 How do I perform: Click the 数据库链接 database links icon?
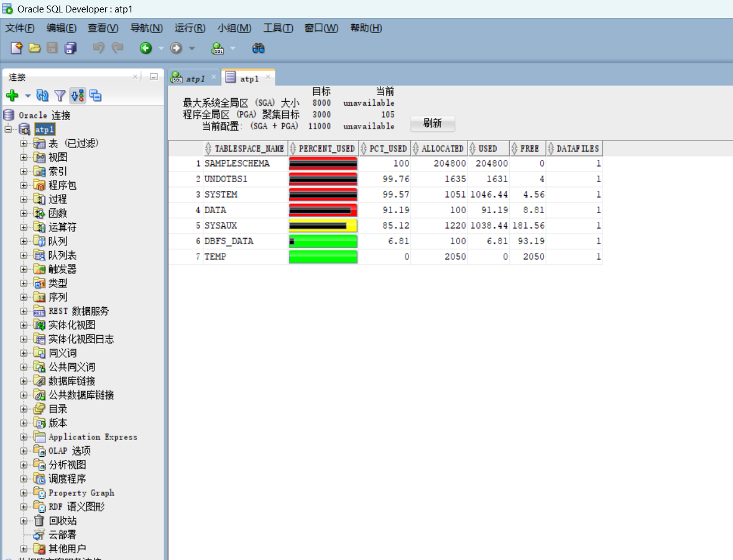tap(40, 381)
